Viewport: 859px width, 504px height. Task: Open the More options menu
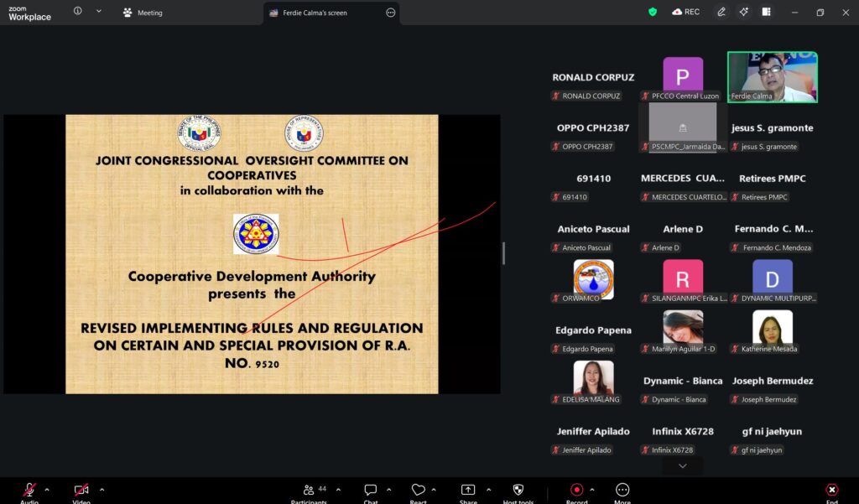(622, 491)
